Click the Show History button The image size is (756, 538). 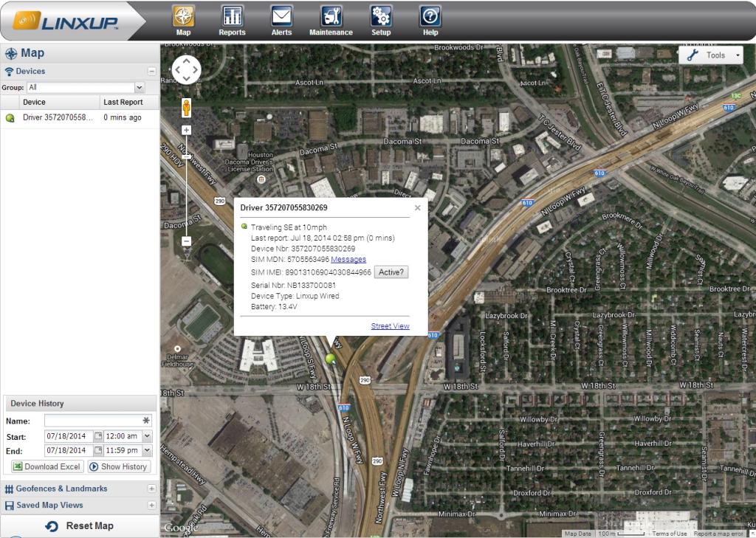pyautogui.click(x=118, y=466)
